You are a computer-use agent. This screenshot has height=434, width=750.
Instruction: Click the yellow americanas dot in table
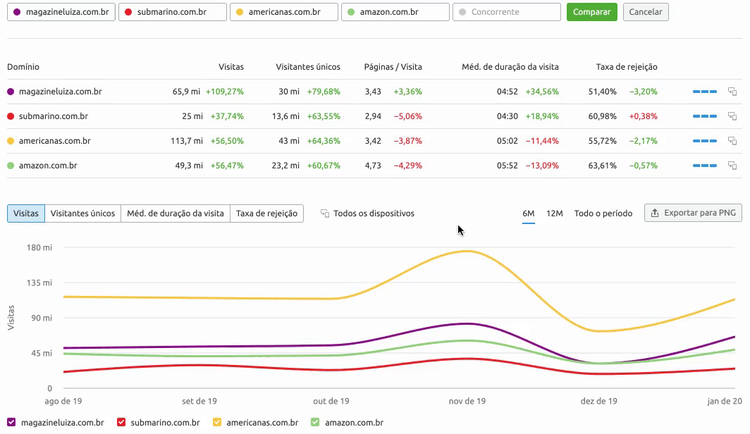point(11,141)
